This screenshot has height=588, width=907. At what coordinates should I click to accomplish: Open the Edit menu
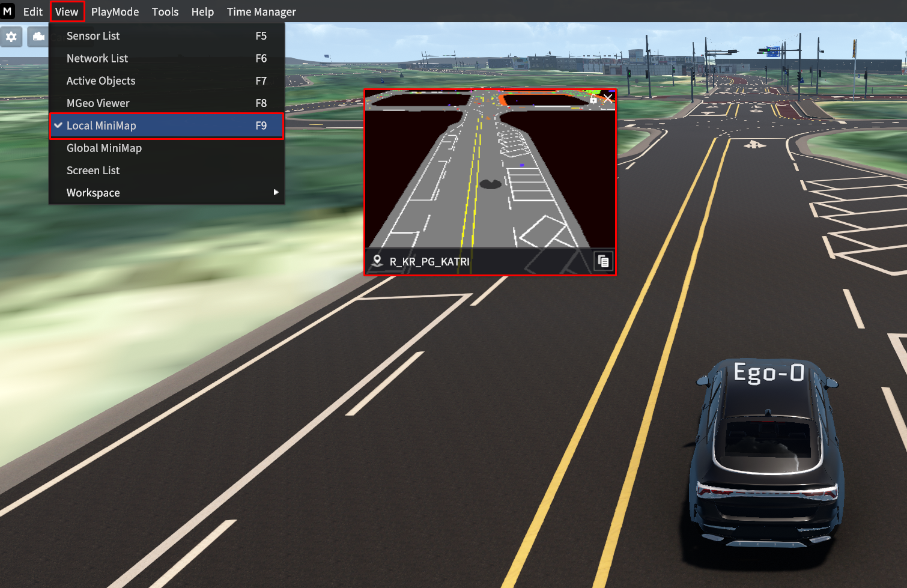click(x=33, y=11)
